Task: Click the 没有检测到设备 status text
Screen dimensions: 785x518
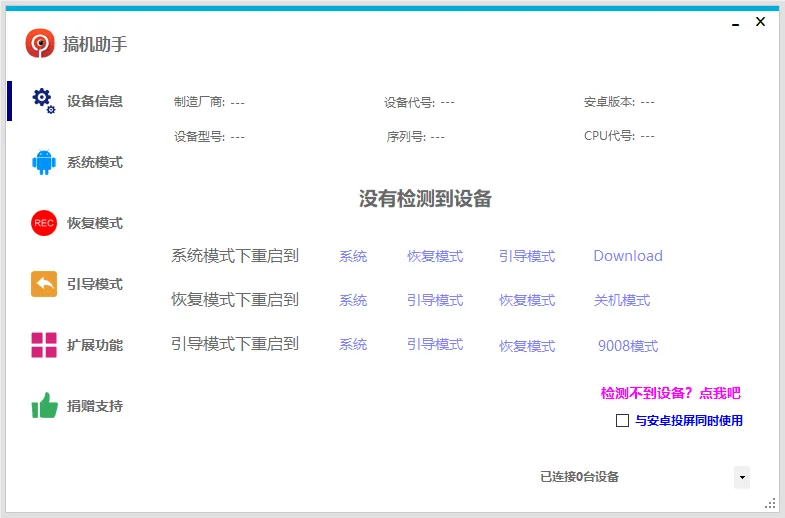Action: tap(425, 199)
